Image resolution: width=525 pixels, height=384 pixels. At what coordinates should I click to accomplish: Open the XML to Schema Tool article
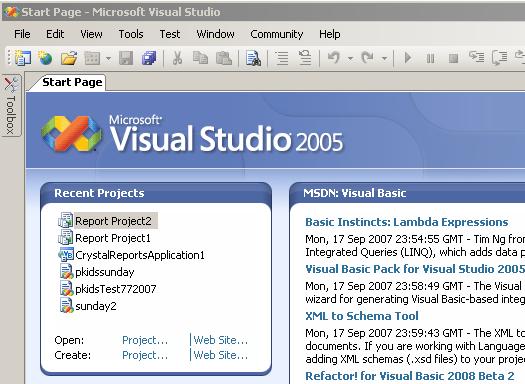(x=362, y=316)
